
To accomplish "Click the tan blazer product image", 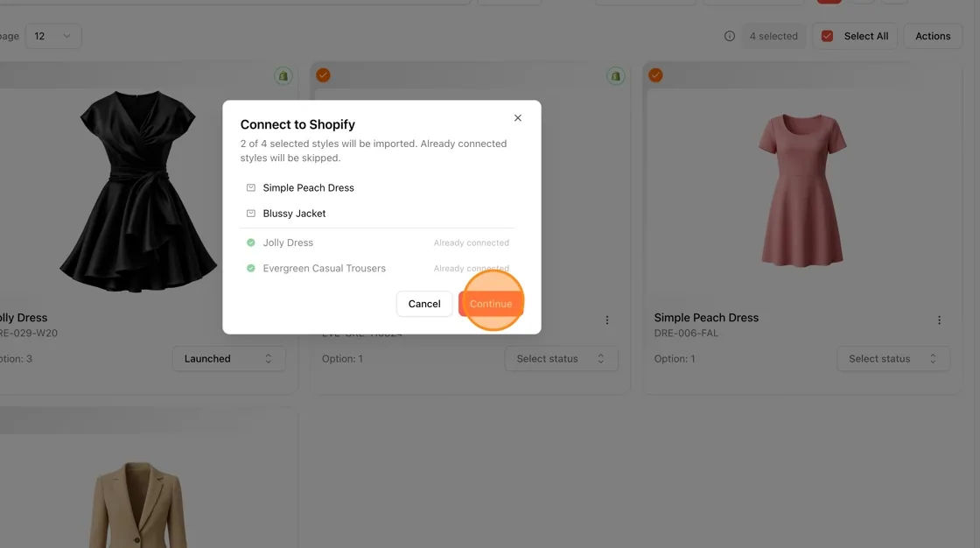I will (x=137, y=504).
